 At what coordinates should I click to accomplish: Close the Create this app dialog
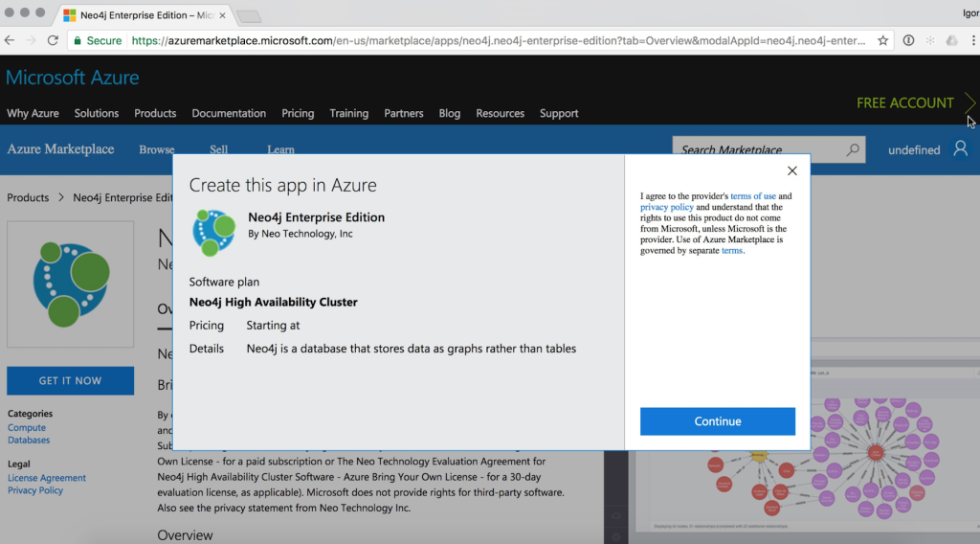pyautogui.click(x=791, y=170)
